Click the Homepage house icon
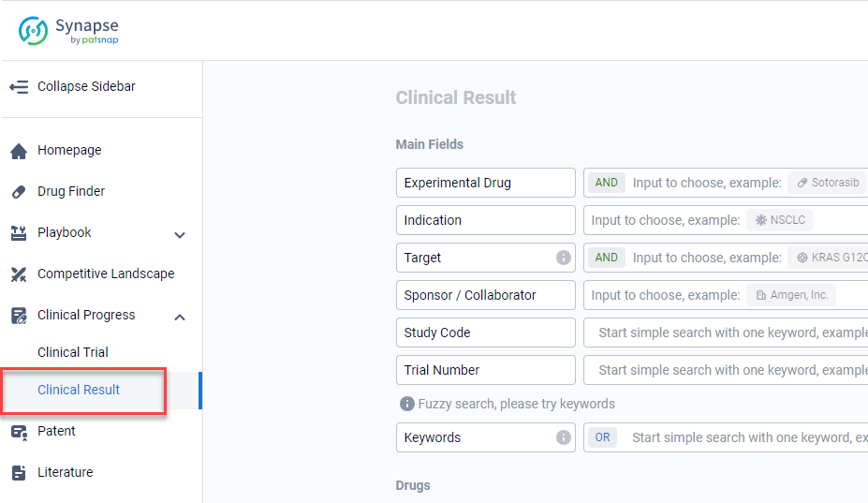 (x=19, y=151)
